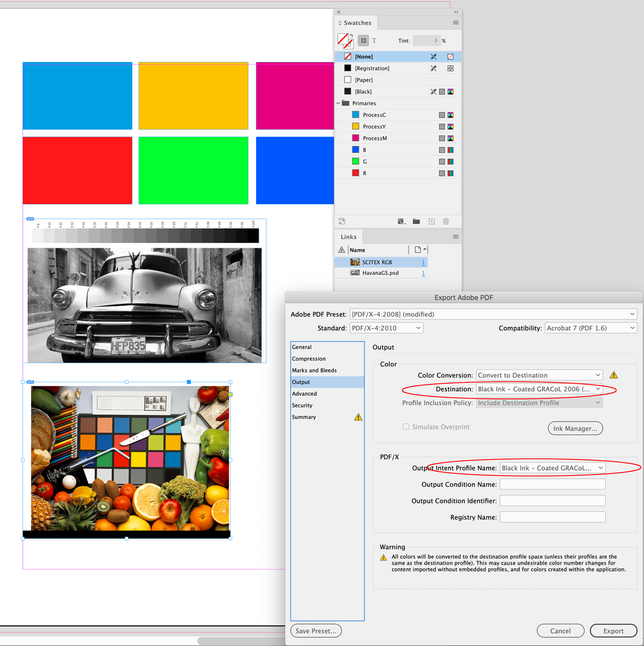
Task: Click the Registry Name field
Action: click(553, 517)
